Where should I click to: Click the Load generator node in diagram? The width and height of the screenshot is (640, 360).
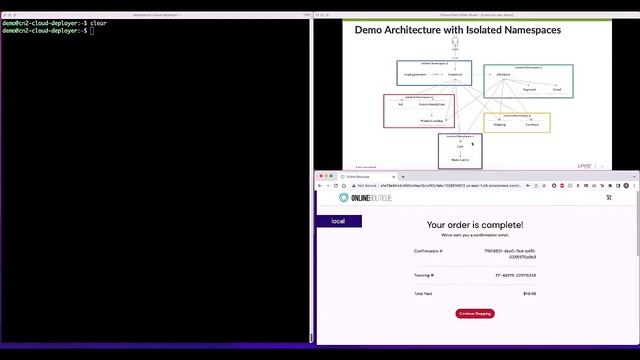pyautogui.click(x=415, y=75)
